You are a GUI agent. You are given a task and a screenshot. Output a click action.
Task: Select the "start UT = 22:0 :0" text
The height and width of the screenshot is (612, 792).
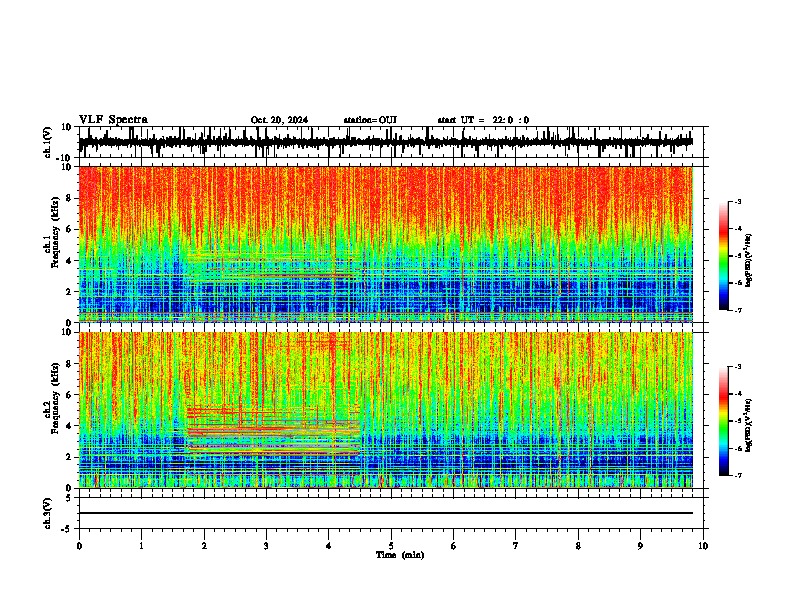[x=483, y=120]
